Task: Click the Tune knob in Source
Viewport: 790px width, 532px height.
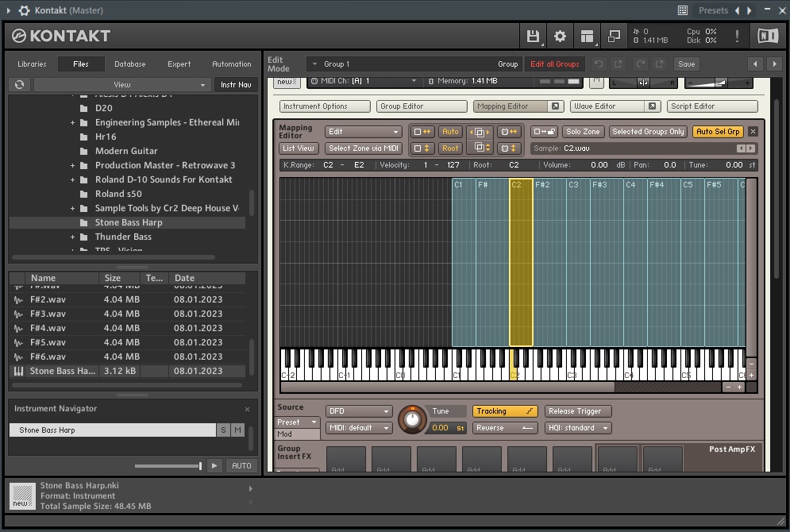Action: coord(412,418)
